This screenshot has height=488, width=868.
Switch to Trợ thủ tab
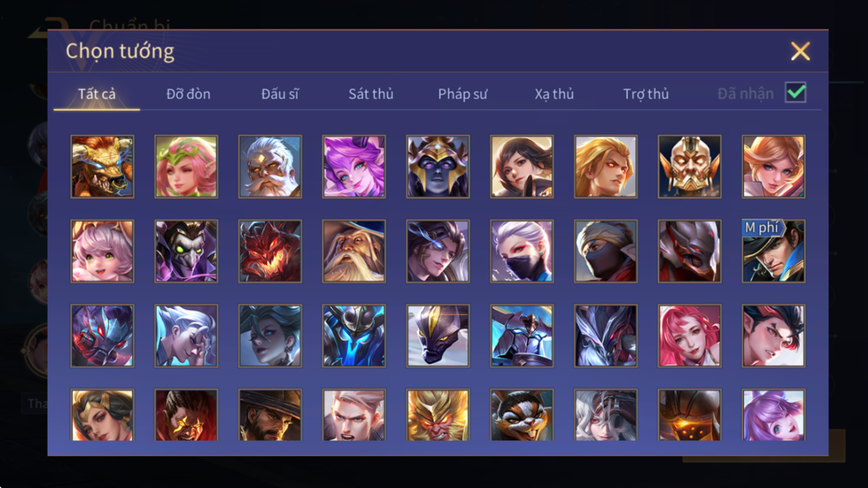tap(646, 94)
